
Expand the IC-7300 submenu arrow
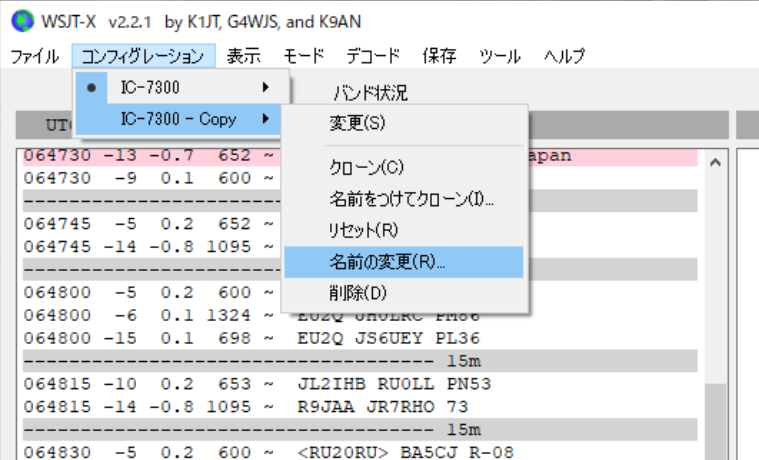[265, 88]
